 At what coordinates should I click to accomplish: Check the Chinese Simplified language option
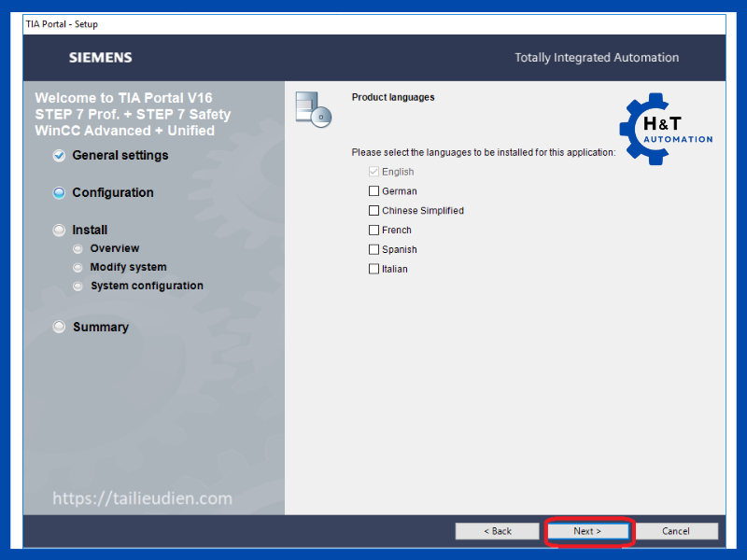[374, 211]
